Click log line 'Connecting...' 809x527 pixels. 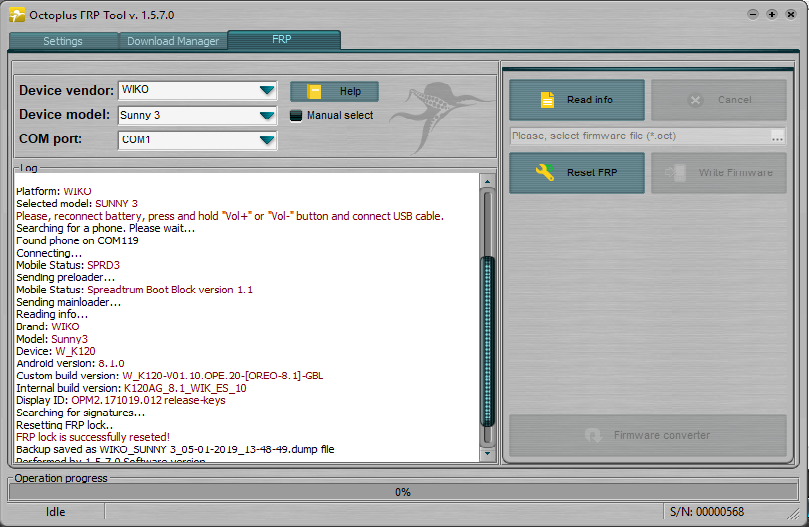pyautogui.click(x=49, y=253)
